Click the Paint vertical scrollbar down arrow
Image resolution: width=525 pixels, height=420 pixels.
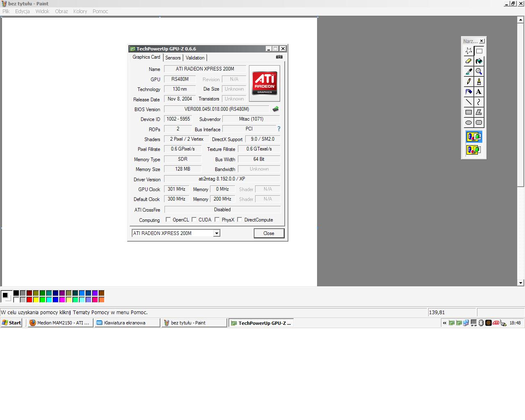[x=520, y=283]
